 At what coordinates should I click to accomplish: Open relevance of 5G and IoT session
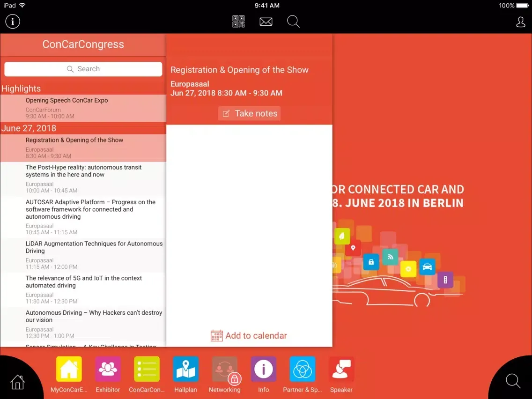pyautogui.click(x=83, y=290)
